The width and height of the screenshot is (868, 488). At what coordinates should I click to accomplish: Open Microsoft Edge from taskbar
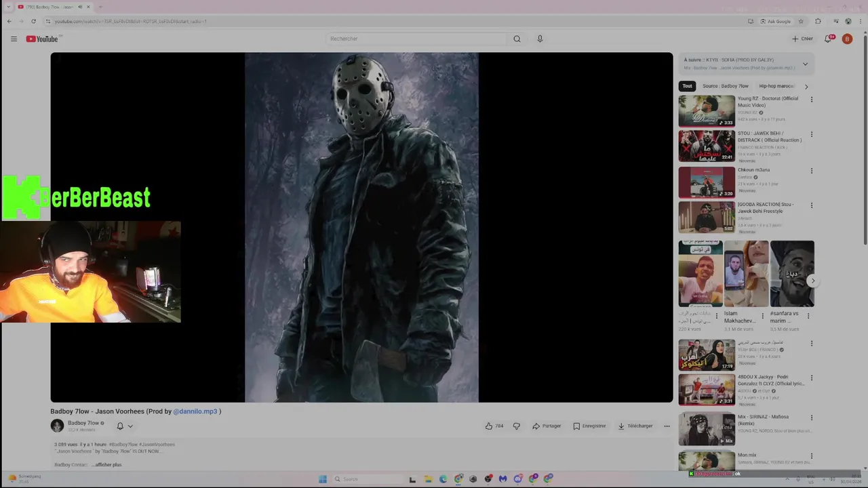[443, 479]
